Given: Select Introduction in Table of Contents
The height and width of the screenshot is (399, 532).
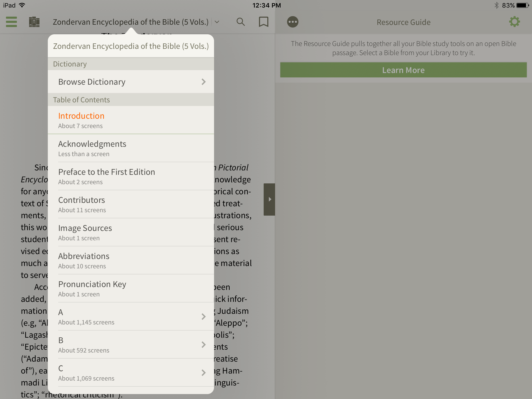Looking at the screenshot, I should (131, 120).
